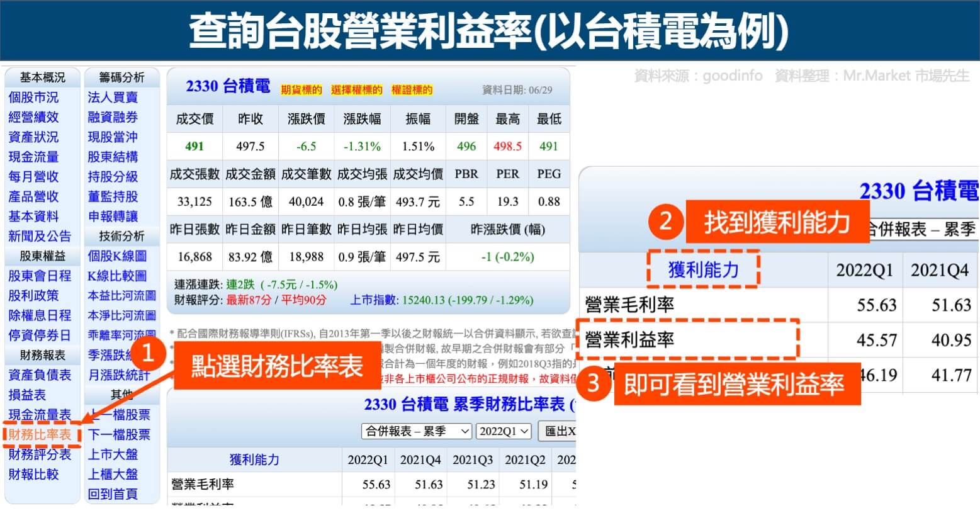Click the 股東權益 sidebar header
This screenshot has height=513, width=980.
coord(42,256)
